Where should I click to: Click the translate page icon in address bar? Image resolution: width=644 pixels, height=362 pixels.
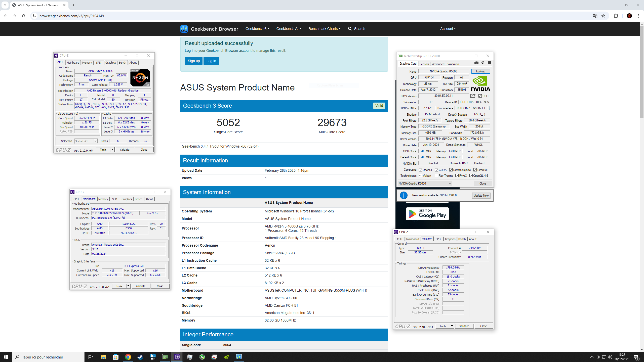pos(595,16)
